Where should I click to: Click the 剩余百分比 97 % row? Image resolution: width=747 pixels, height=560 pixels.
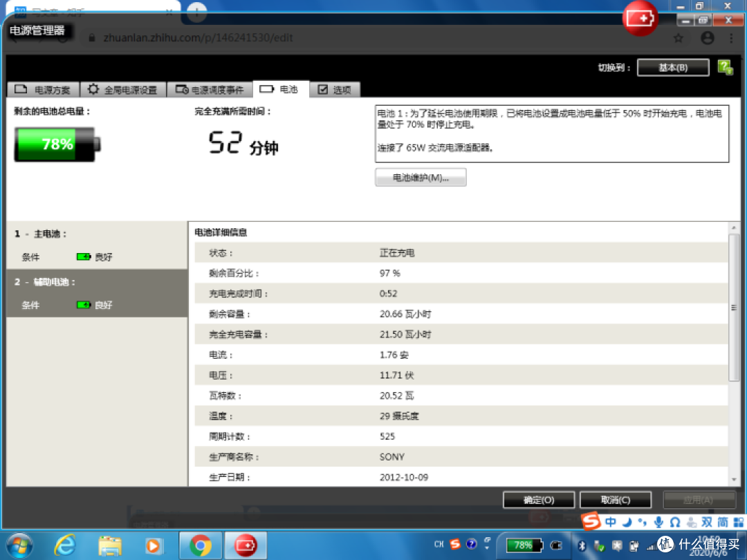[461, 273]
